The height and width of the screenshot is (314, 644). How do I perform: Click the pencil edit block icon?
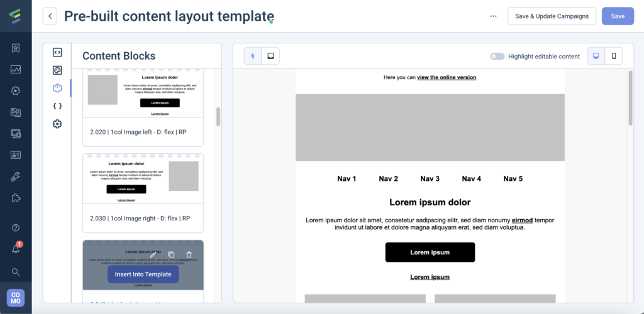pyautogui.click(x=153, y=254)
